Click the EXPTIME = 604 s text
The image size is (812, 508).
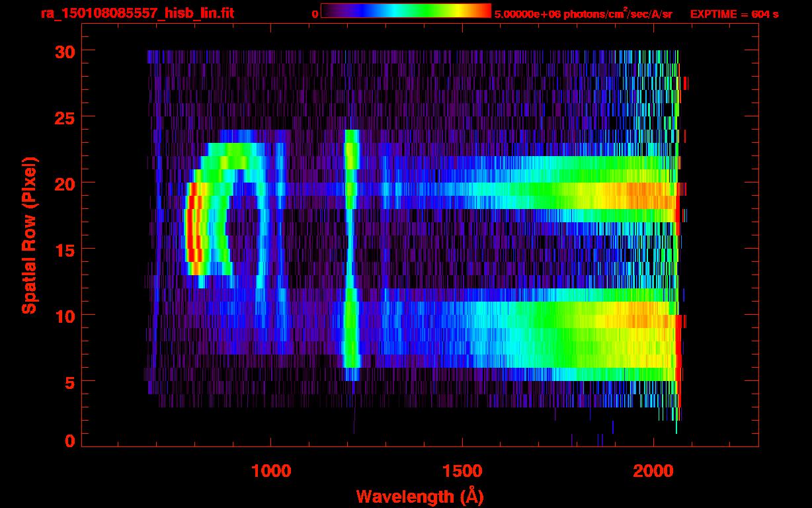[x=734, y=14]
